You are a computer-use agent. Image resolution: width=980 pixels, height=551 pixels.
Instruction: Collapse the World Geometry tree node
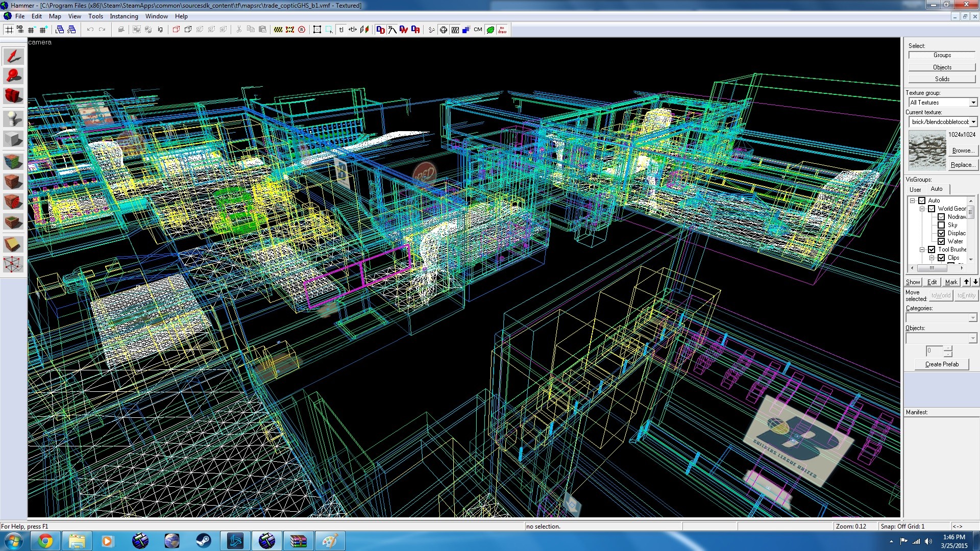pyautogui.click(x=922, y=209)
